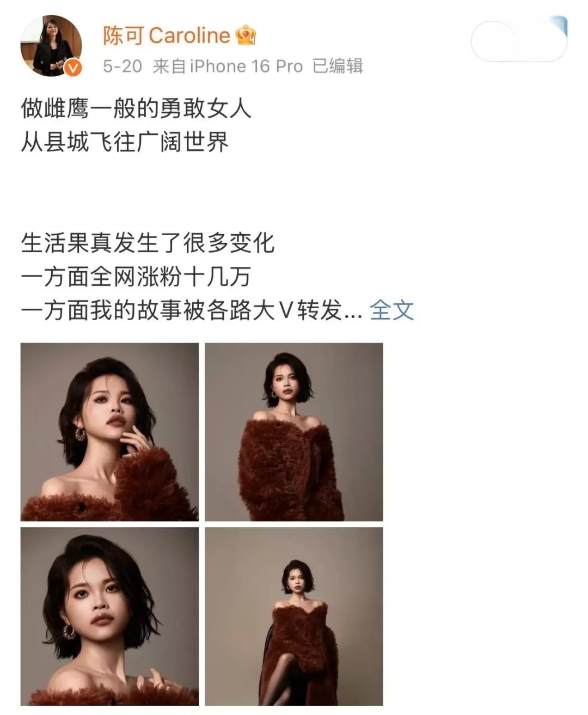Screen dimensions: 588x715
Task: Open the bottom-right seated full-body photo
Action: click(294, 616)
